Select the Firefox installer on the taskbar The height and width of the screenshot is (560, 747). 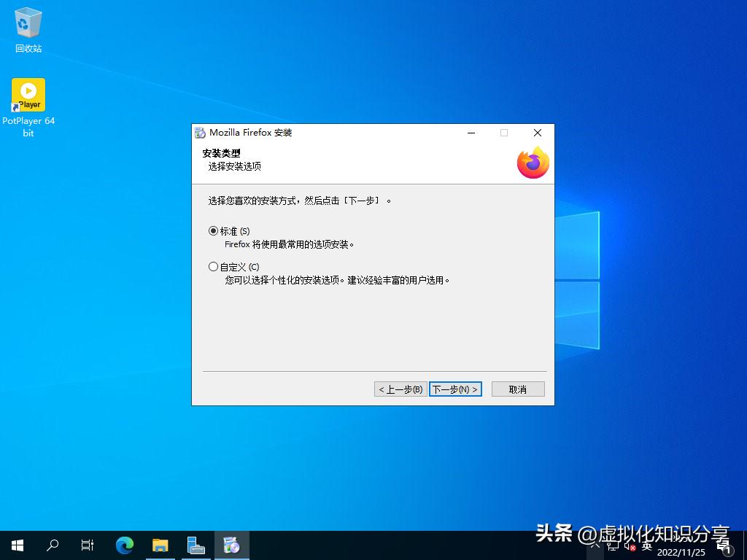pyautogui.click(x=232, y=545)
